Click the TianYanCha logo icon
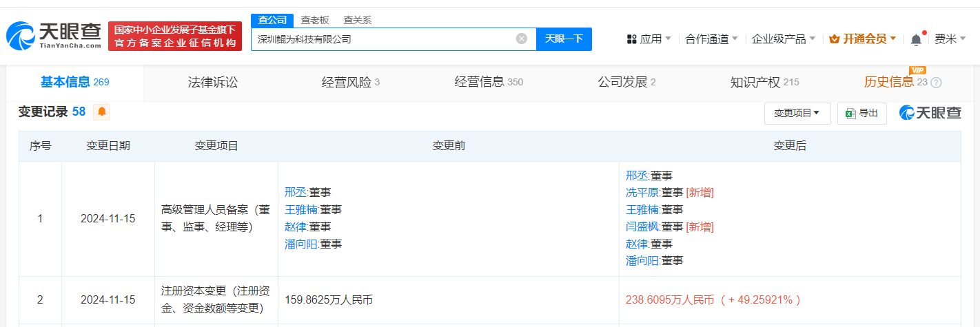Screen dimensions: 980x327 click(x=21, y=36)
